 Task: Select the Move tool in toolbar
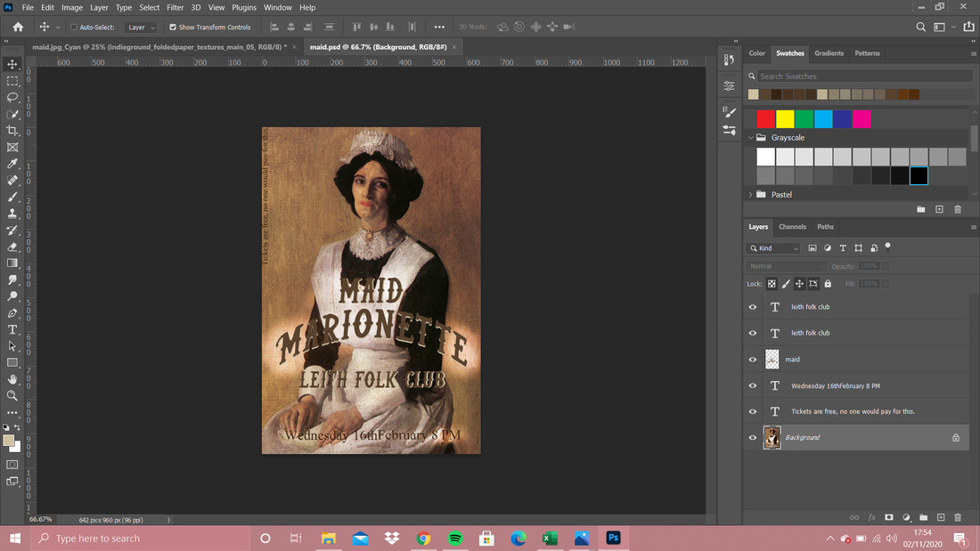coord(12,64)
